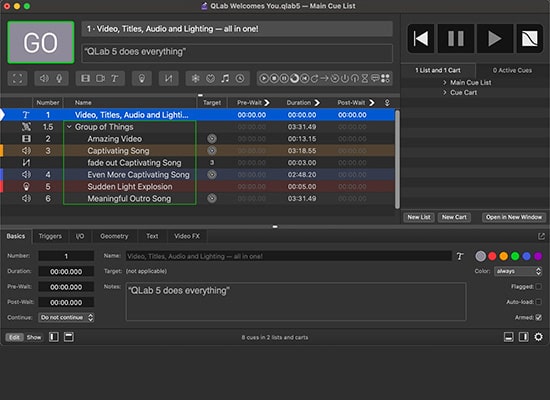
Task: Click the Group cue toolbar icon
Action: point(17,78)
